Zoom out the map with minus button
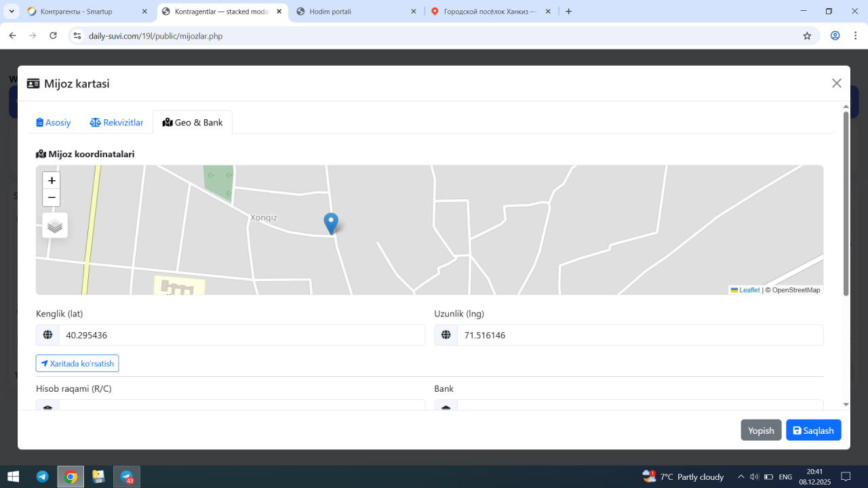Viewport: 868px width, 488px height. pos(52,197)
